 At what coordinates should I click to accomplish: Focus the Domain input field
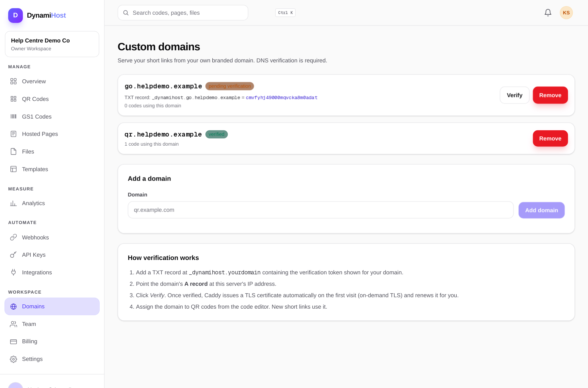pyautogui.click(x=320, y=210)
